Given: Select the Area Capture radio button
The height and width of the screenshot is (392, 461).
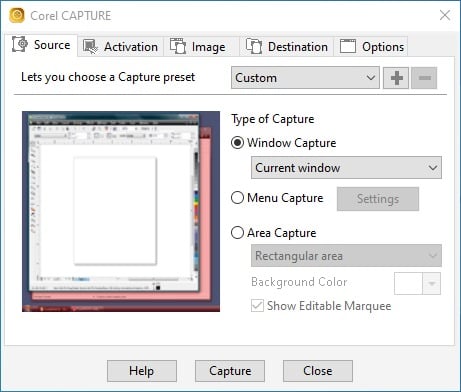Looking at the screenshot, I should [x=237, y=233].
